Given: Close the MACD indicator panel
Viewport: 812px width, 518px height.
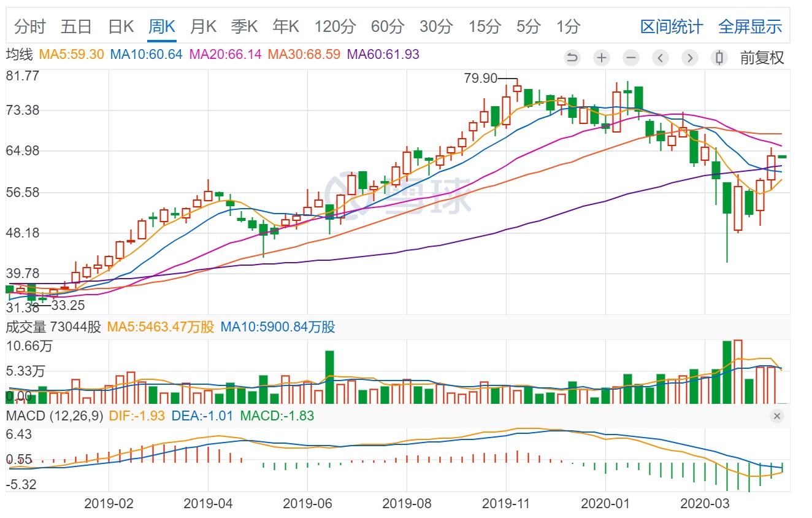Looking at the screenshot, I should [777, 416].
